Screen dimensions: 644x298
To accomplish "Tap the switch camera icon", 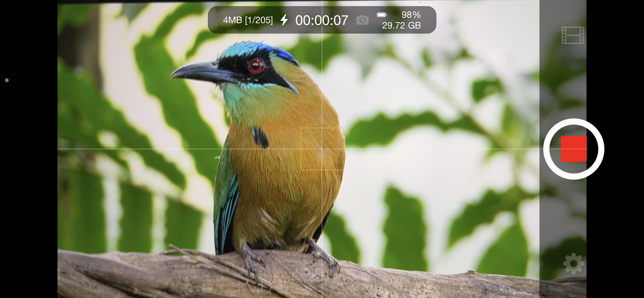I will (362, 20).
